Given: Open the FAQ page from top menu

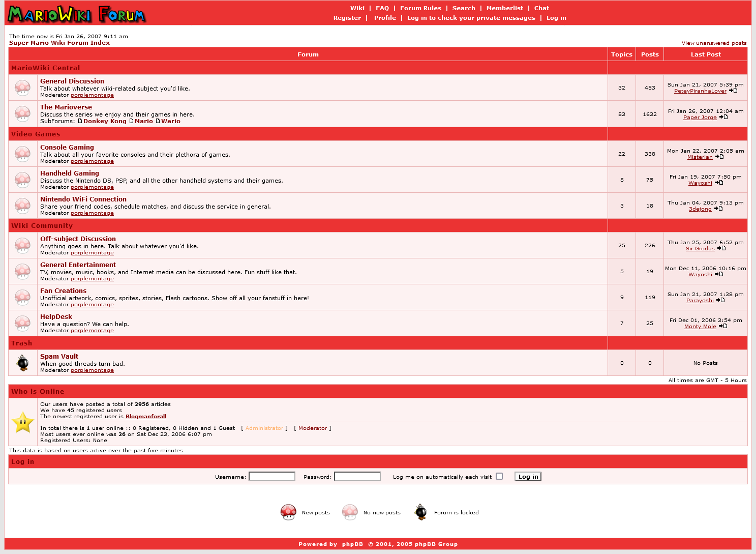Looking at the screenshot, I should pos(382,8).
